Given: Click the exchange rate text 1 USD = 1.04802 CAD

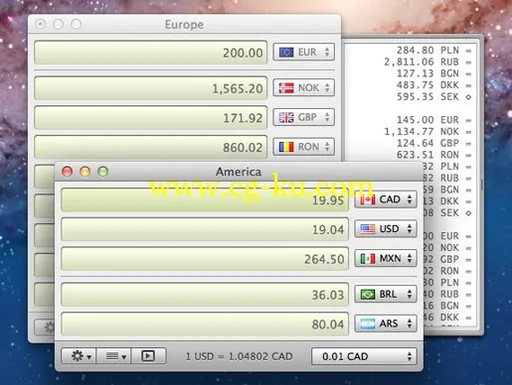Looking at the screenshot, I should pos(239,356).
